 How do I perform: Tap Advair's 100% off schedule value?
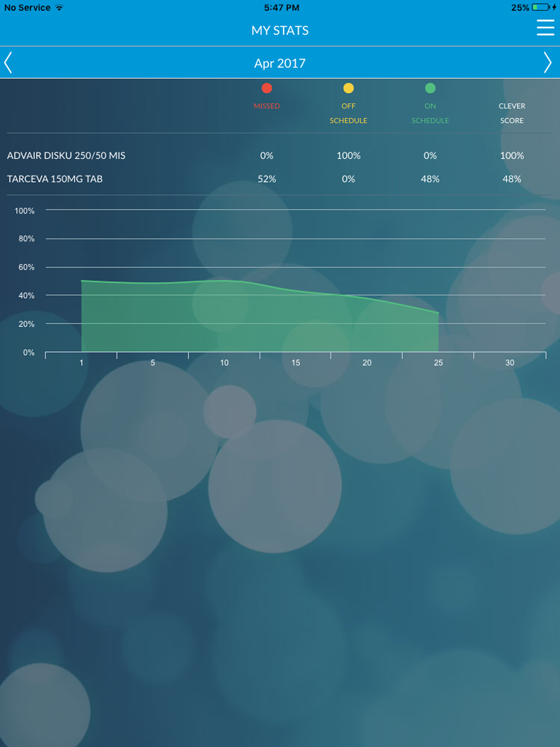click(x=348, y=156)
